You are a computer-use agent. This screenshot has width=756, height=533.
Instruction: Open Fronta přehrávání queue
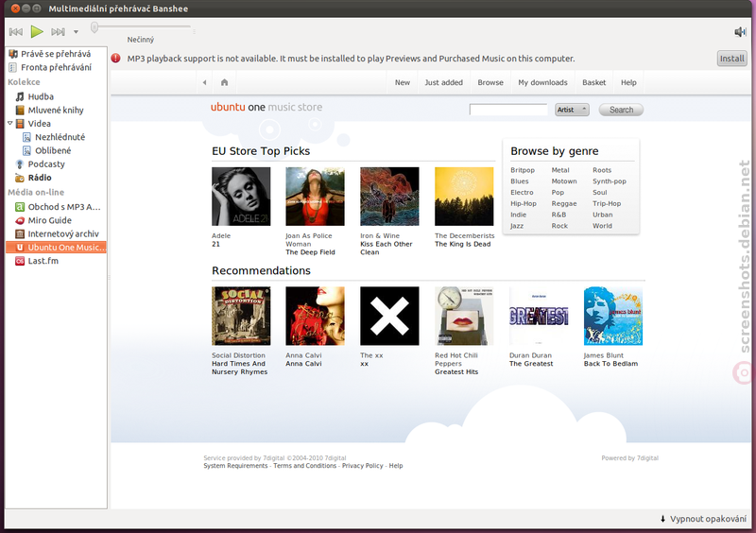(56, 67)
